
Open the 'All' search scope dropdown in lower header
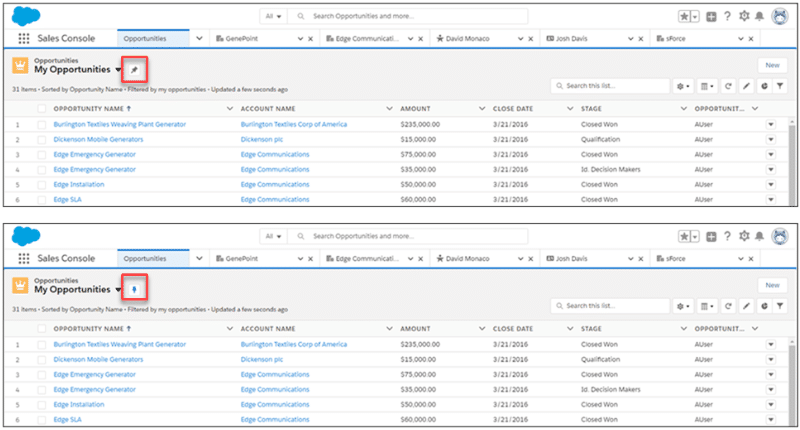[272, 236]
